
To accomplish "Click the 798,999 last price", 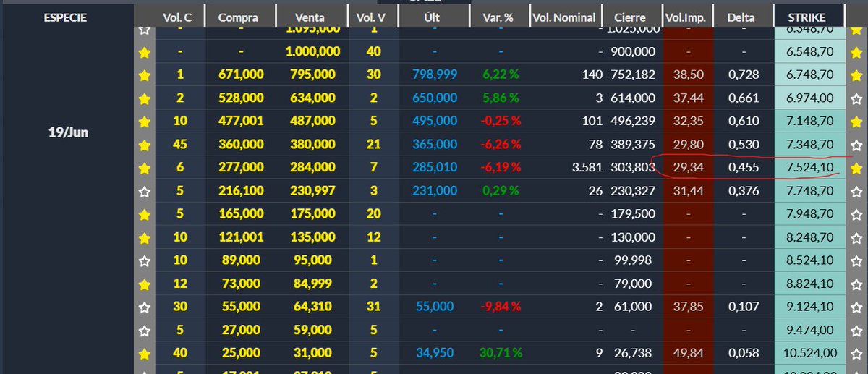I will [434, 75].
